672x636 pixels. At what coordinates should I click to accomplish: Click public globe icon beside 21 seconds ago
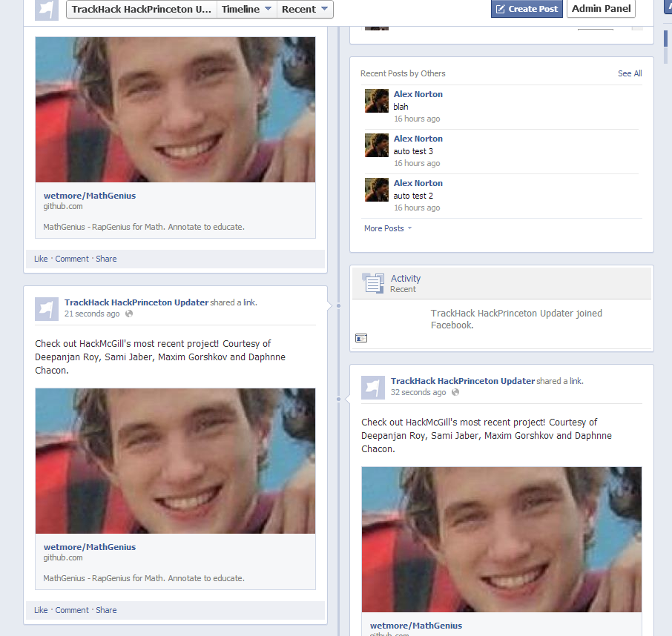(129, 314)
